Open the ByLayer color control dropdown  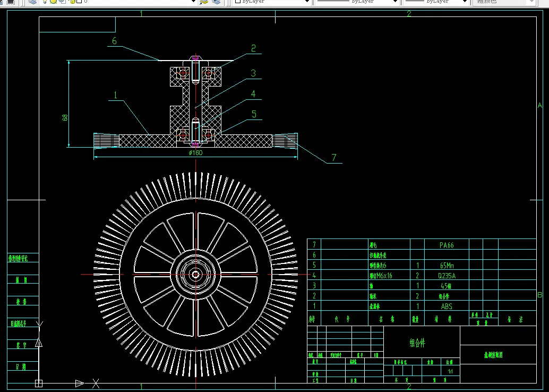click(307, 2)
